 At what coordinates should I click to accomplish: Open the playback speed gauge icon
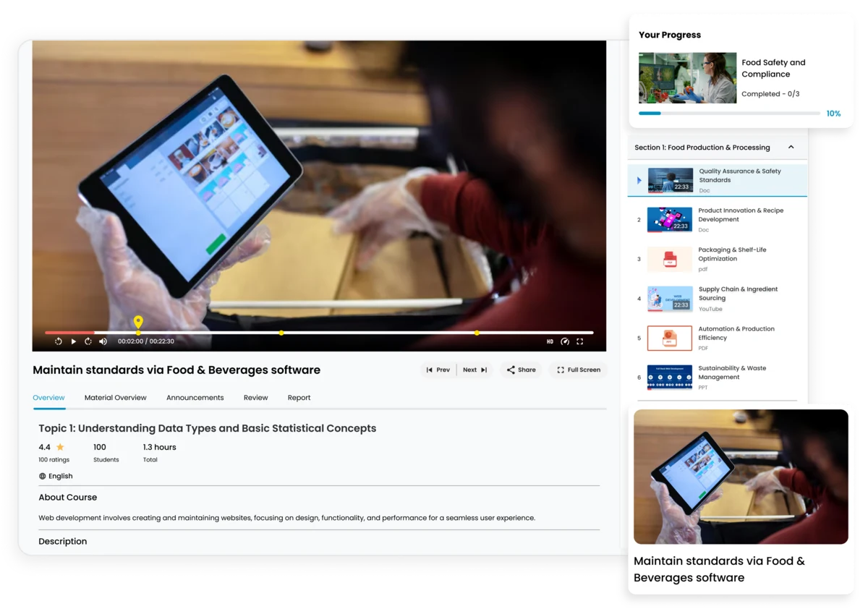coord(565,341)
